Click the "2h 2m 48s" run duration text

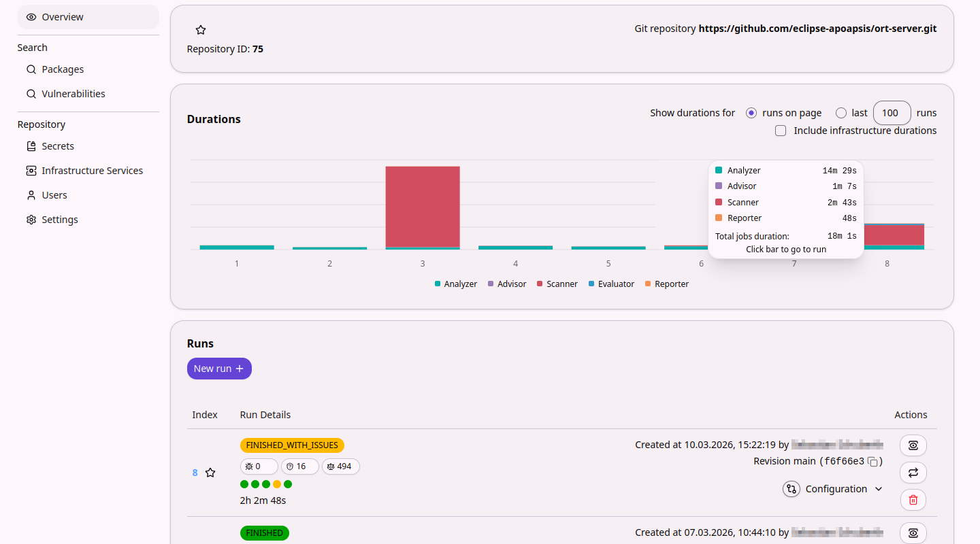coord(263,500)
